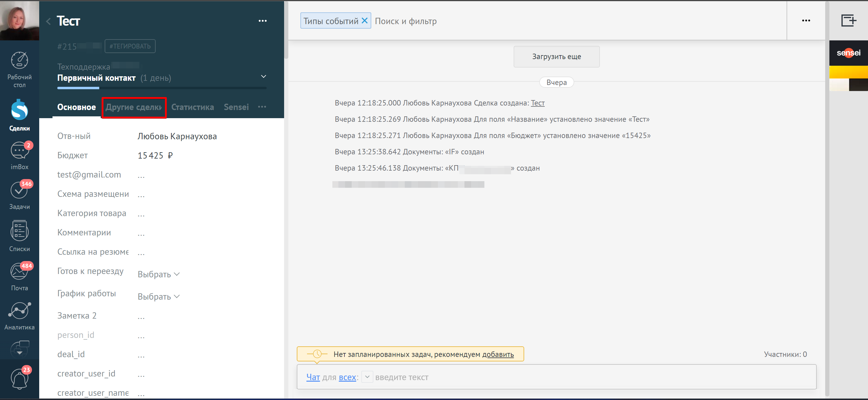The height and width of the screenshot is (400, 868).
Task: Click the stage progress bar
Action: click(162, 88)
